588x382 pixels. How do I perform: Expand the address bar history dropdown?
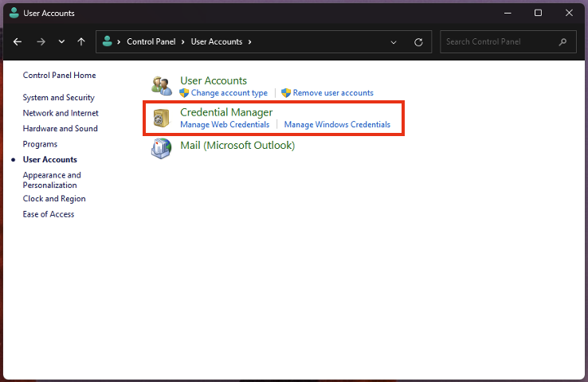394,41
